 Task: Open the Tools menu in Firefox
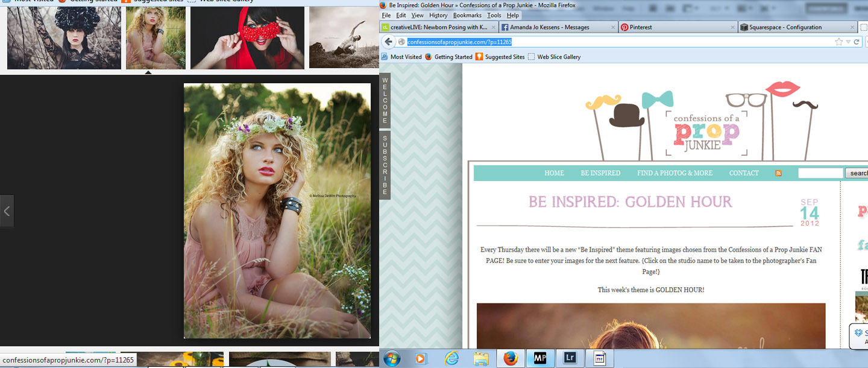click(x=494, y=15)
